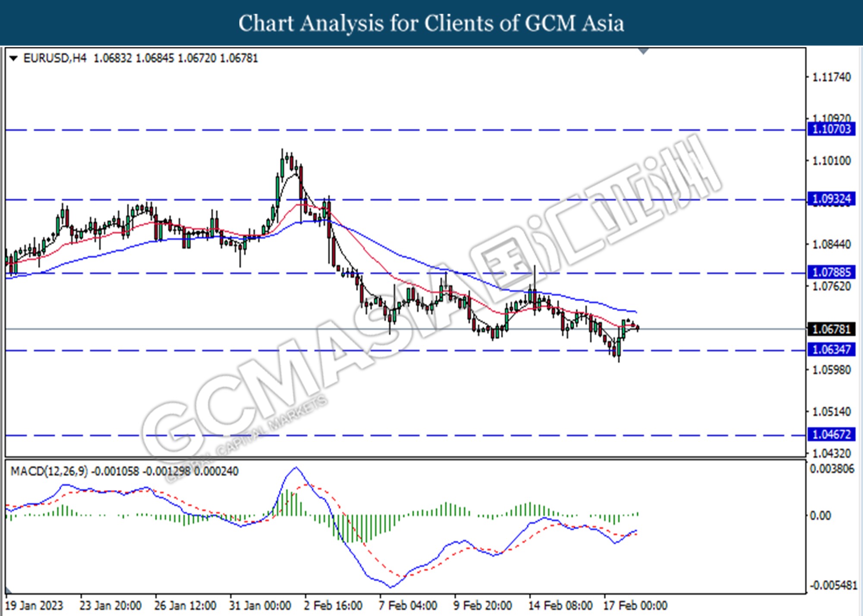Click the 1.08440 price axis value
The width and height of the screenshot is (863, 616).
832,245
